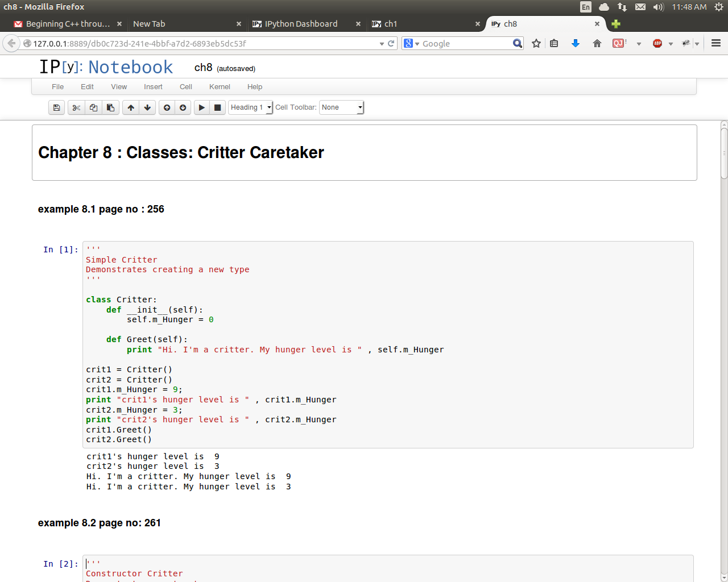Click the system volume icon
The width and height of the screenshot is (728, 582).
(x=658, y=7)
